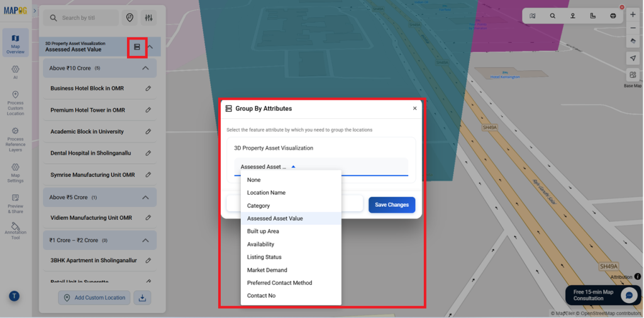This screenshot has height=318, width=644.
Task: Edit Vidiem Manufacturing Unit OMR pencil icon
Action: point(148,217)
